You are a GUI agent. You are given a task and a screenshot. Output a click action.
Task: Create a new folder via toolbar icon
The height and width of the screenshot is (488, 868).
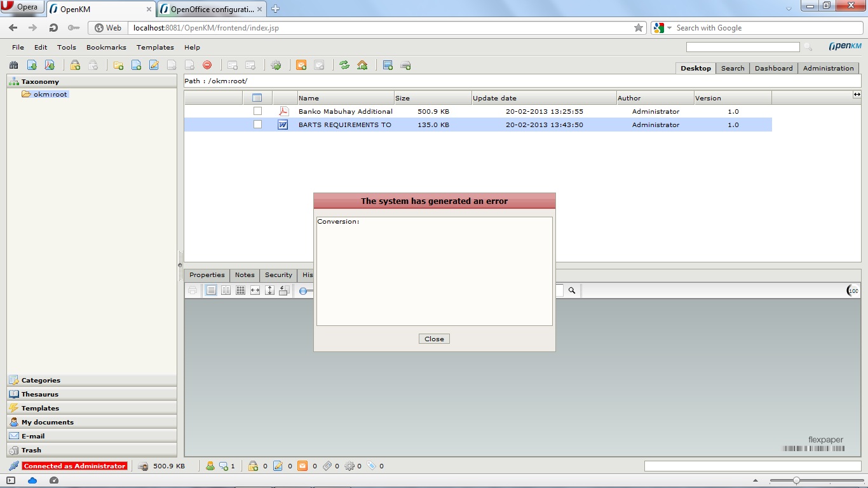coord(118,65)
